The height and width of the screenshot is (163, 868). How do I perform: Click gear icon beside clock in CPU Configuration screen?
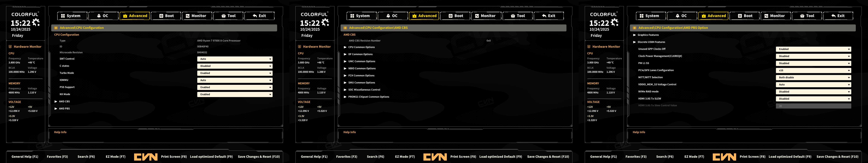pos(36,22)
